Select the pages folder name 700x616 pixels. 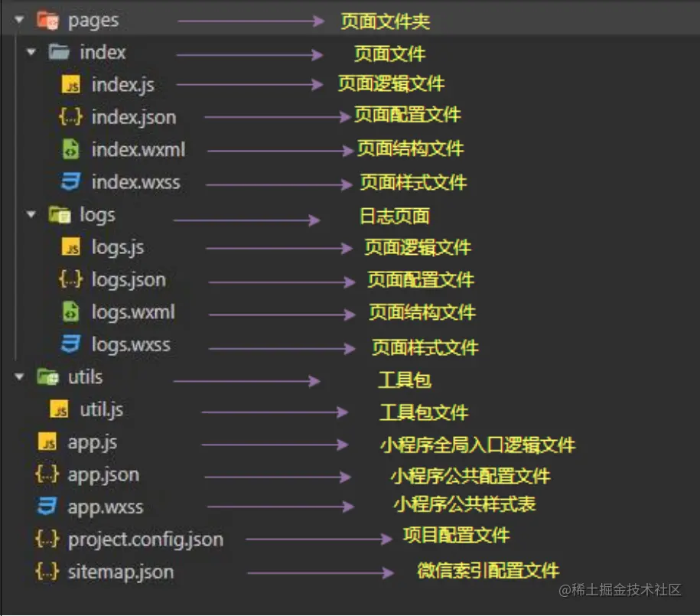pos(93,21)
